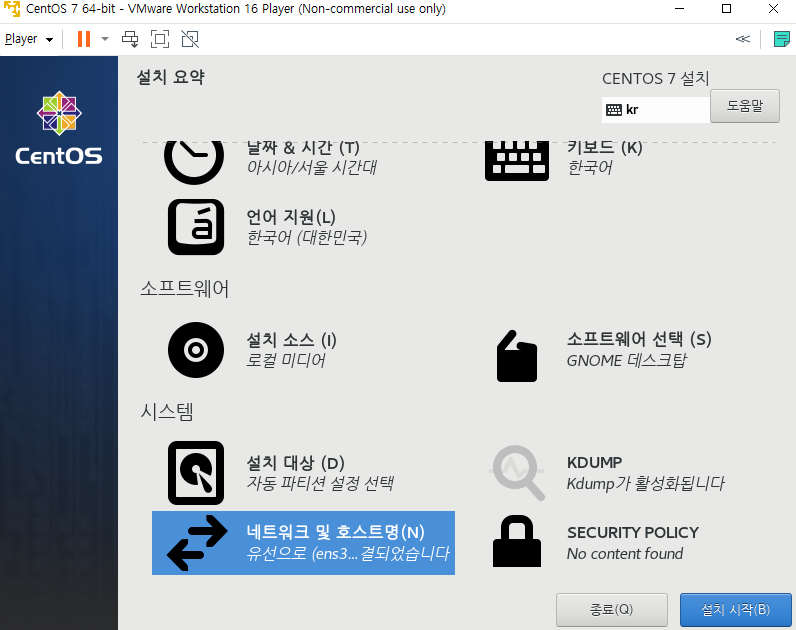Screen dimensions: 796x630
Task: Open the 키보드 keyboard icon
Action: (517, 160)
